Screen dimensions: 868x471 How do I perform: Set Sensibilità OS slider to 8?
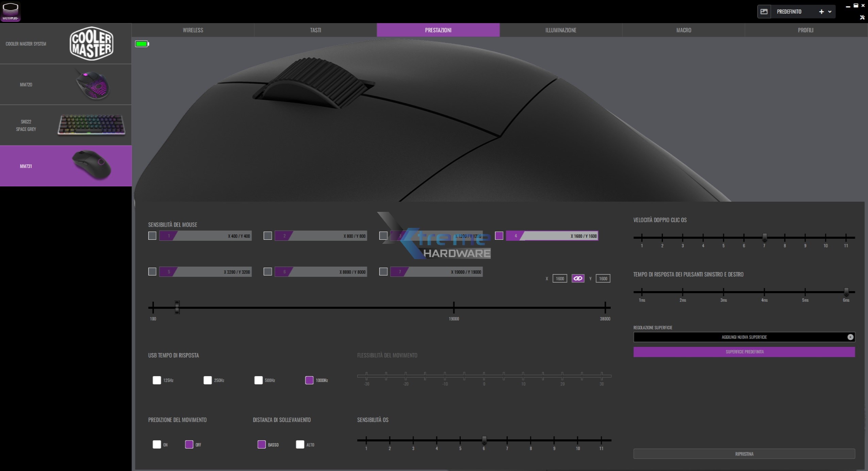[x=530, y=440]
